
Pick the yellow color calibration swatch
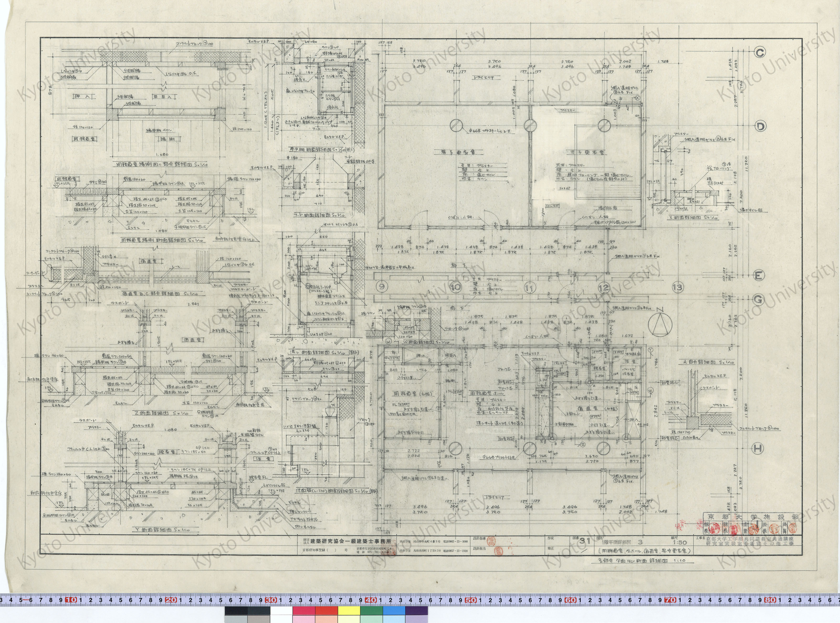point(349,611)
